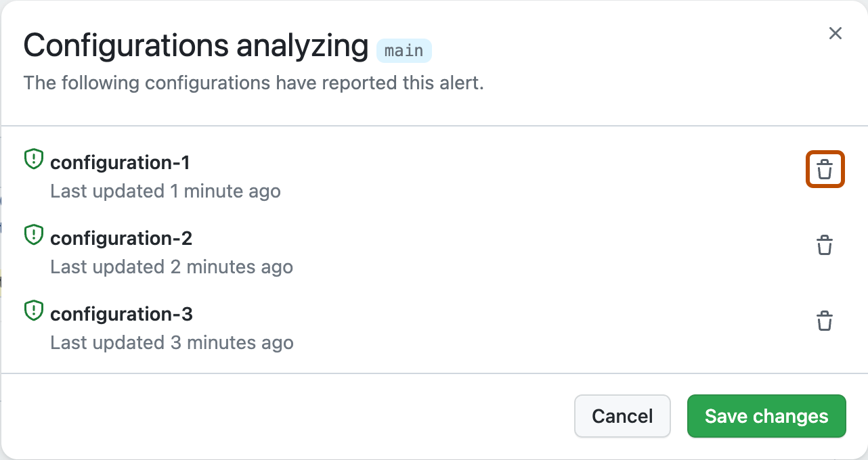This screenshot has height=460, width=868.
Task: Click the shield icon beside configuration-3
Action: [35, 310]
